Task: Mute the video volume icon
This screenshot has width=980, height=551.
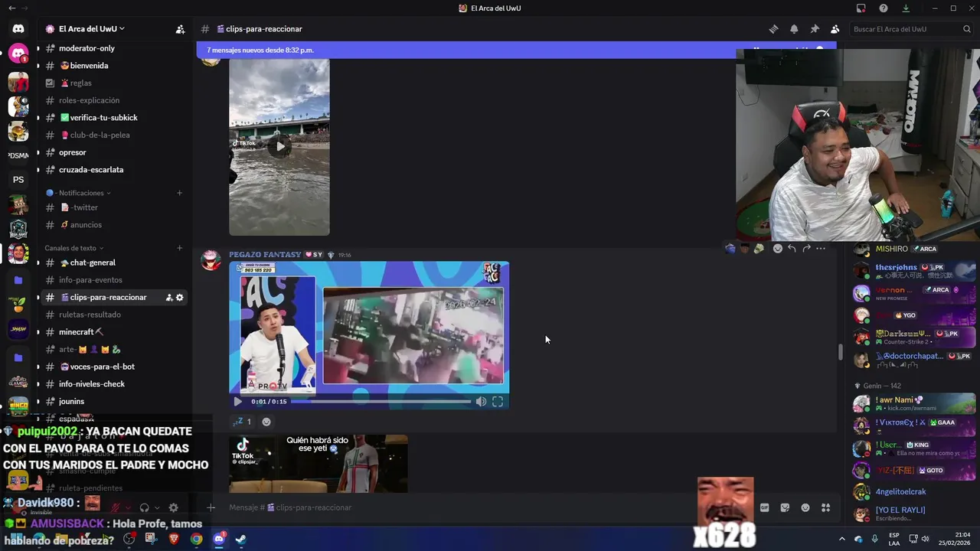Action: 481,401
